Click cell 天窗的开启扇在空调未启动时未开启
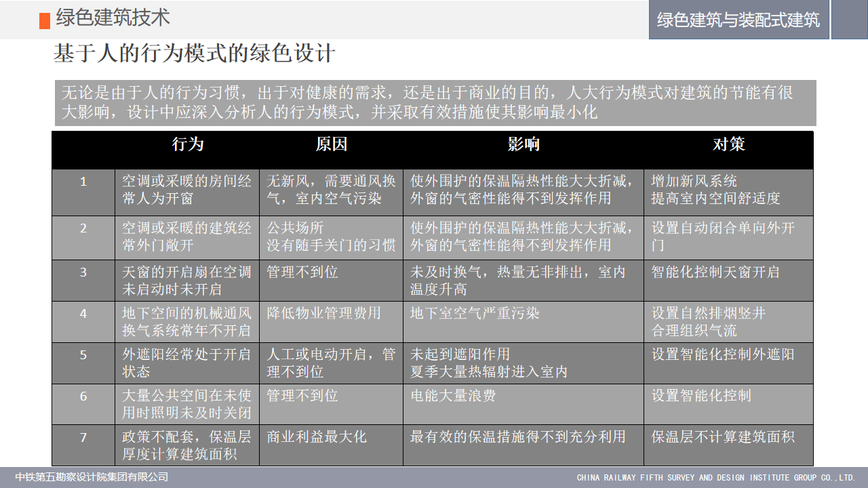The width and height of the screenshot is (868, 488). tap(187, 281)
